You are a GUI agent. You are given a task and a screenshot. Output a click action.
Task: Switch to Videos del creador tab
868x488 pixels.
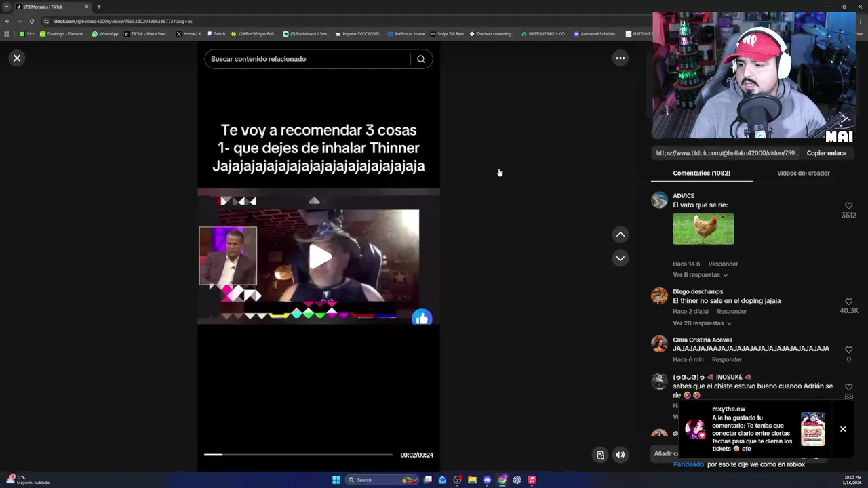803,173
